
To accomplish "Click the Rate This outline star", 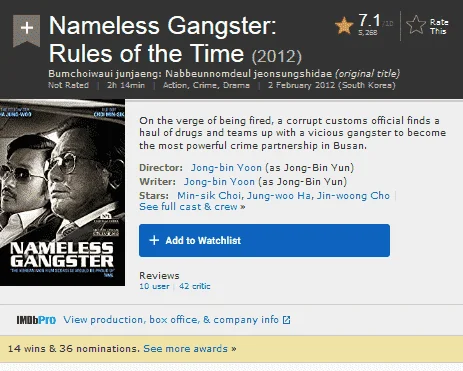I will click(x=416, y=25).
